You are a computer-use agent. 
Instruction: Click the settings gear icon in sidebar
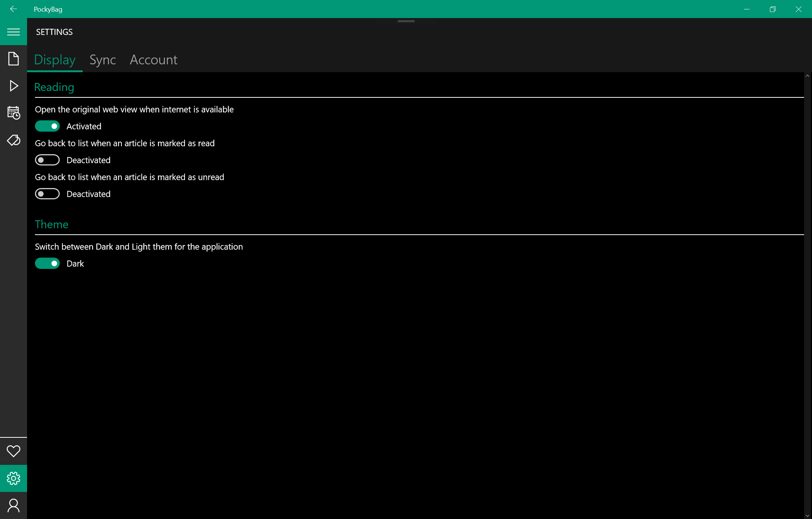[x=14, y=478]
